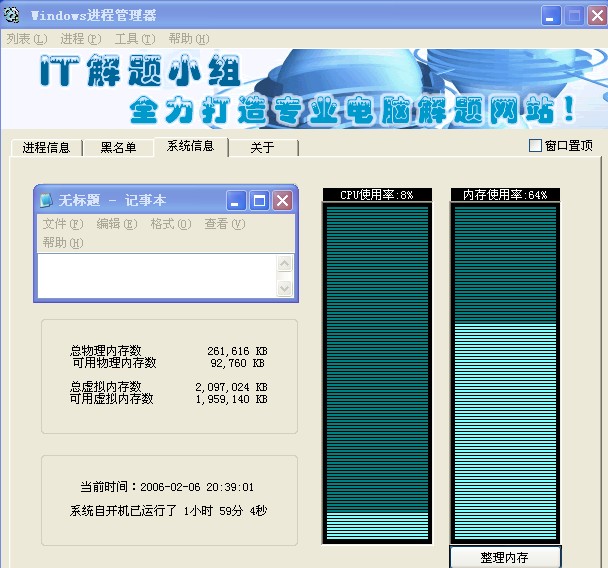Switch to the 黑名单 tab
The image size is (608, 568).
coord(118,148)
